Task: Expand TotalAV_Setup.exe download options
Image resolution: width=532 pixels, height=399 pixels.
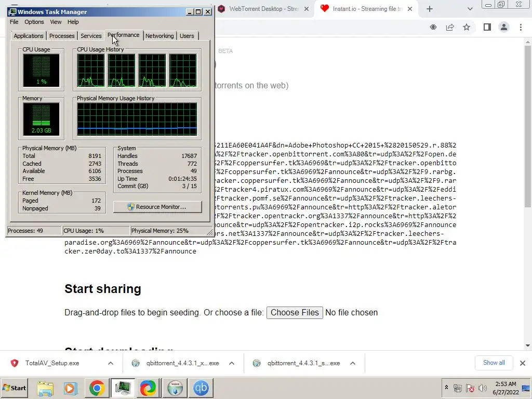Action: click(x=111, y=363)
